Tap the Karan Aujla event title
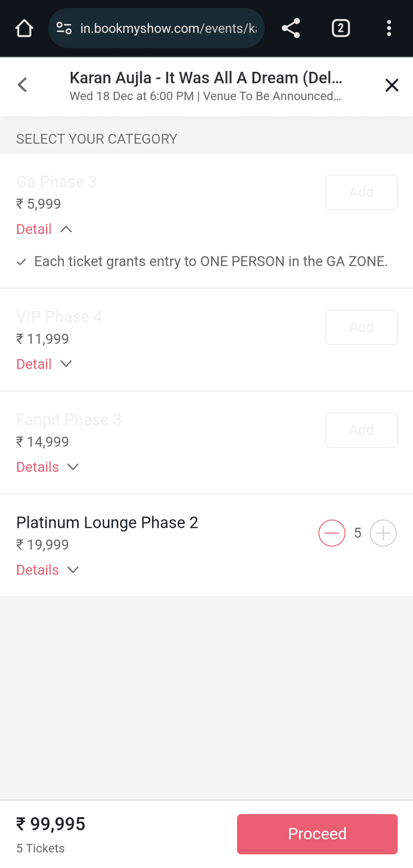 (206, 78)
